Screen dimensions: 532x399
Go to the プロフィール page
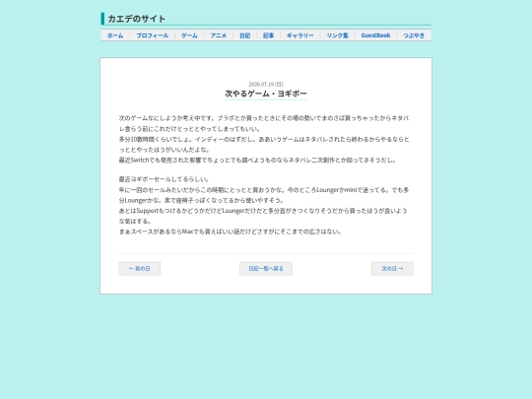pyautogui.click(x=153, y=35)
